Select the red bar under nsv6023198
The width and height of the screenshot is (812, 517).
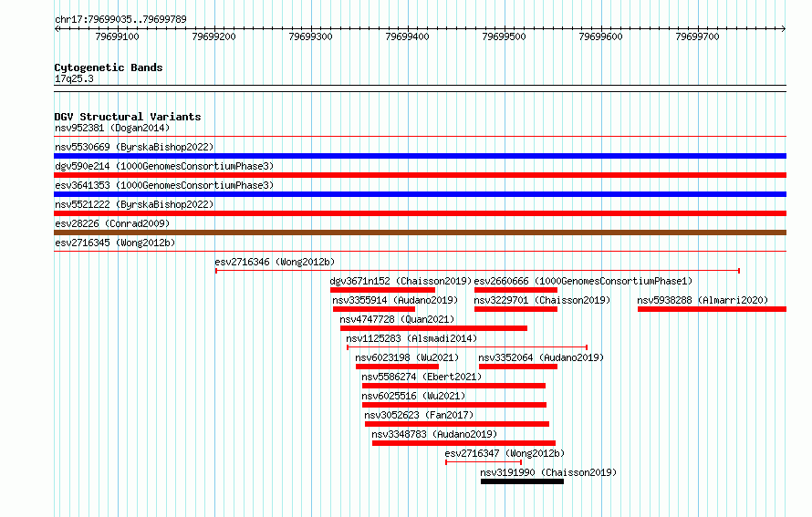tap(397, 367)
